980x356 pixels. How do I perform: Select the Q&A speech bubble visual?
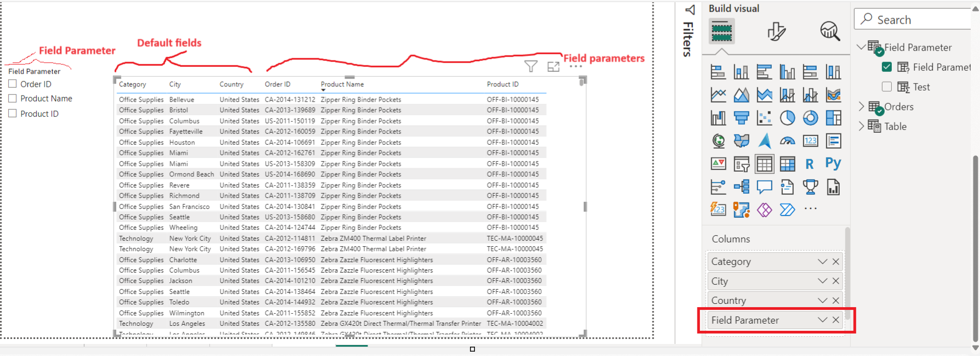coord(764,187)
